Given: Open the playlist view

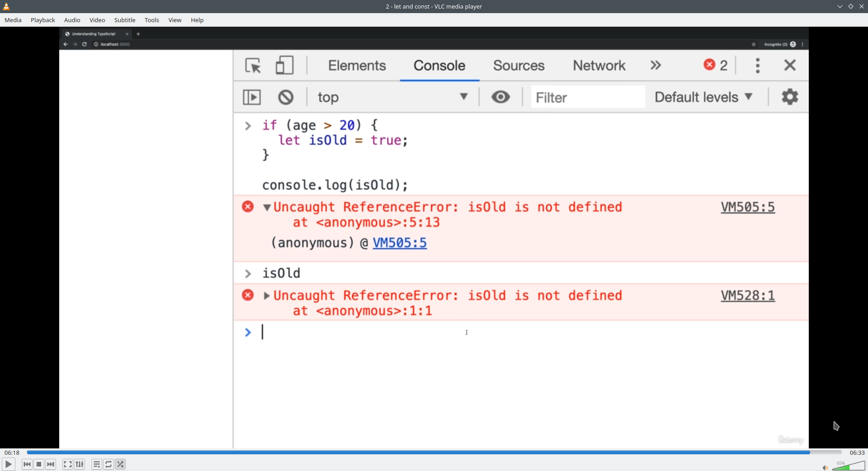Looking at the screenshot, I should (x=96, y=464).
